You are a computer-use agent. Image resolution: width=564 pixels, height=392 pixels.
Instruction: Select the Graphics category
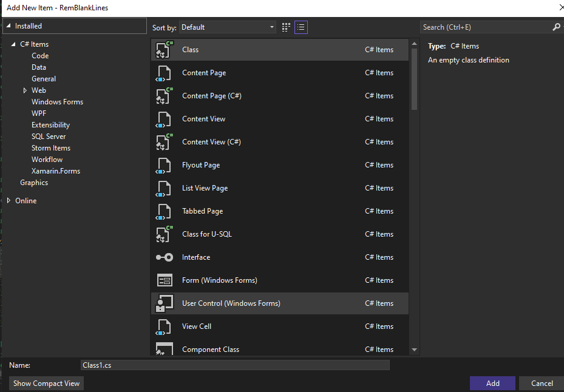coord(34,183)
